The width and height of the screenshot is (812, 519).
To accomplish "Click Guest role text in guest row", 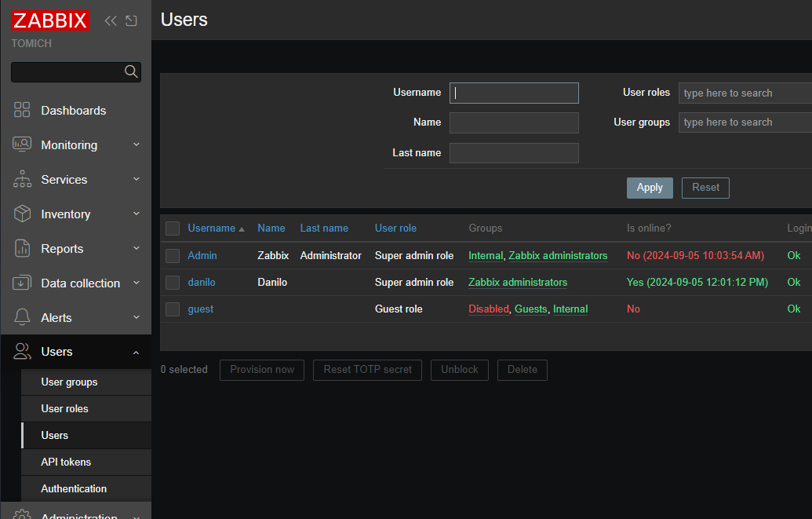I will 399,309.
